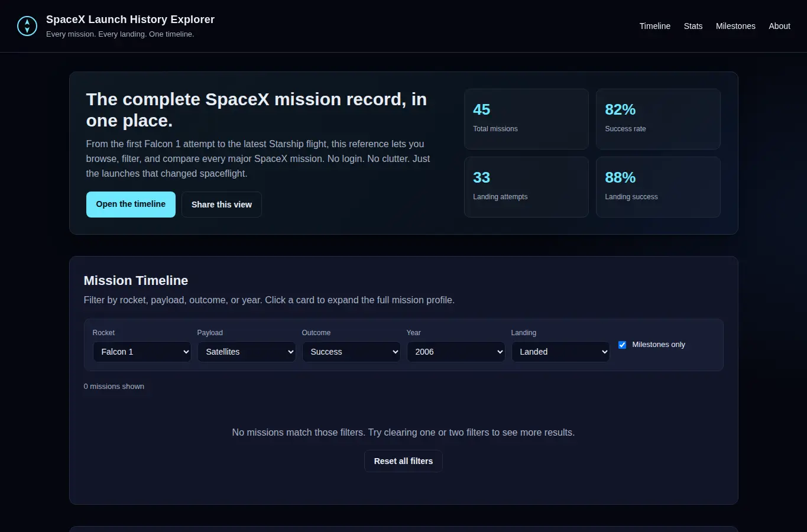Click the Share this view button
This screenshot has height=532, width=807.
(222, 205)
